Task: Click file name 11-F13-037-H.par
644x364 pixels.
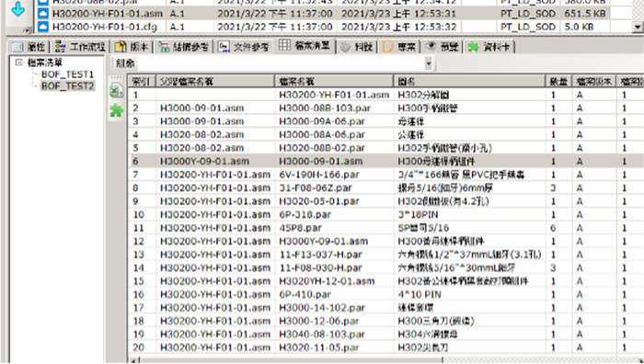Action: [320, 255]
